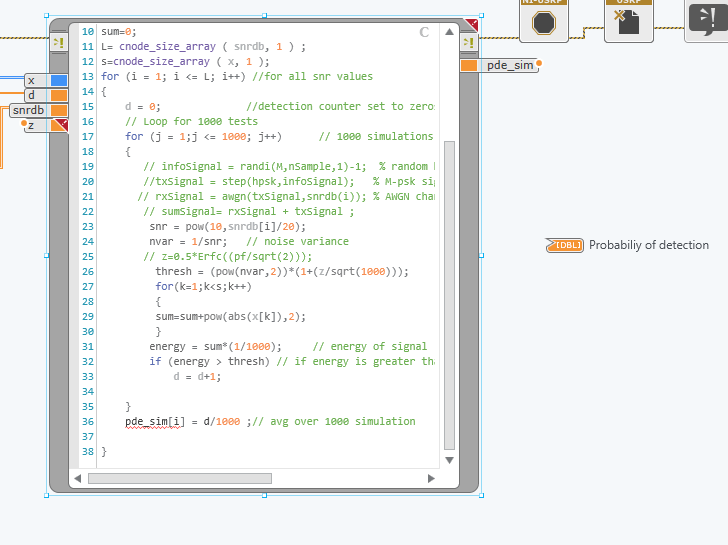This screenshot has width=728, height=545.
Task: Click the vertical scrollbar thumb in code editor
Action: [x=449, y=295]
